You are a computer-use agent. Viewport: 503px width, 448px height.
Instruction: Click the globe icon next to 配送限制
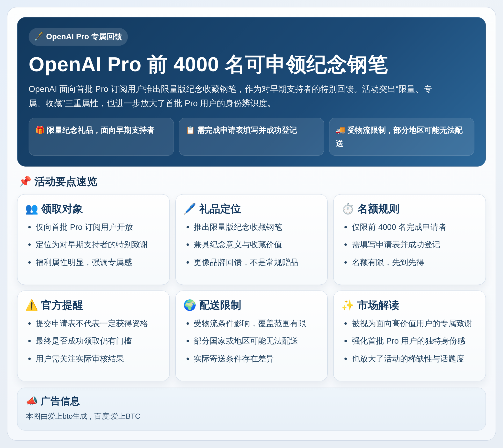190,305
